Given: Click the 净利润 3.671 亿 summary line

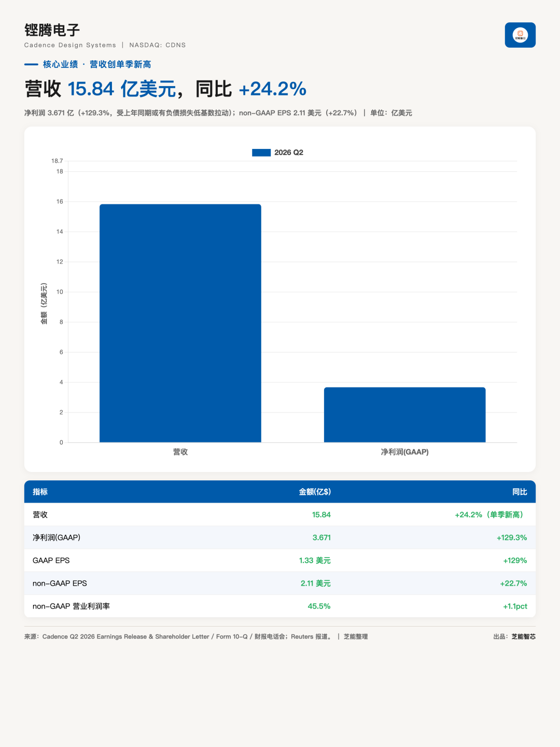Looking at the screenshot, I should [218, 113].
